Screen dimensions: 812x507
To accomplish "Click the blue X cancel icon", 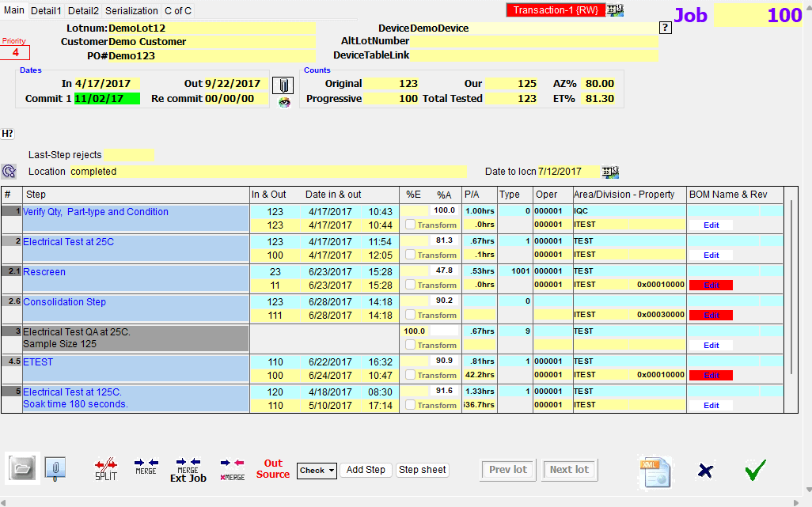I will 706,471.
